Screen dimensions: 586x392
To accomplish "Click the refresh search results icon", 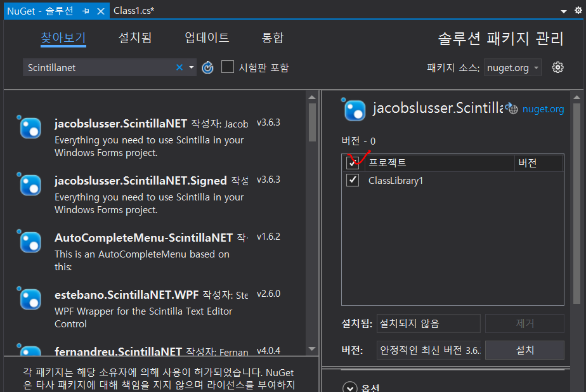I will (x=207, y=68).
